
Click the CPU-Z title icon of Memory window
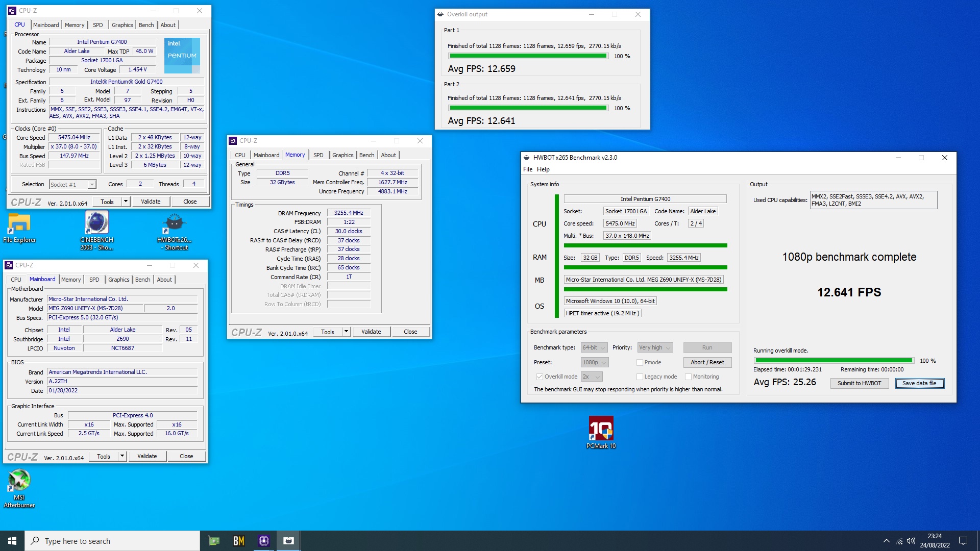pos(233,141)
